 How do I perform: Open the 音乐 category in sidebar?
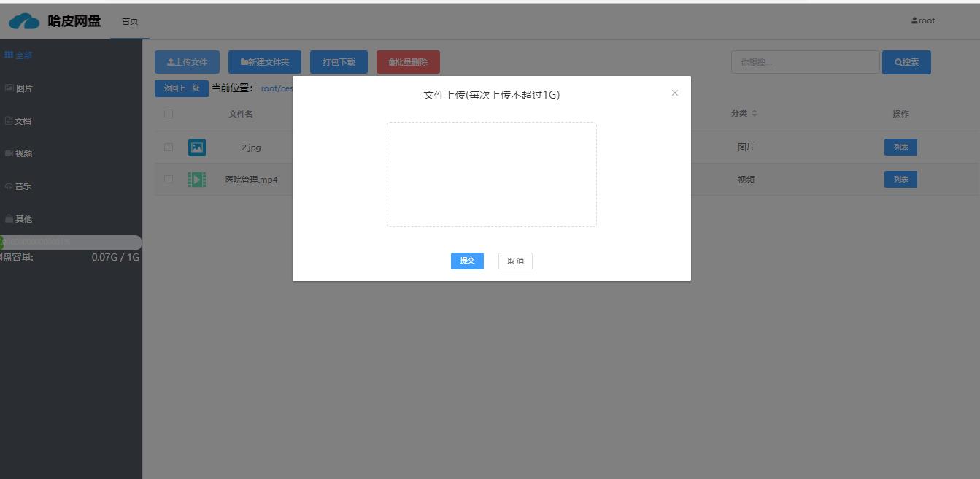point(20,186)
